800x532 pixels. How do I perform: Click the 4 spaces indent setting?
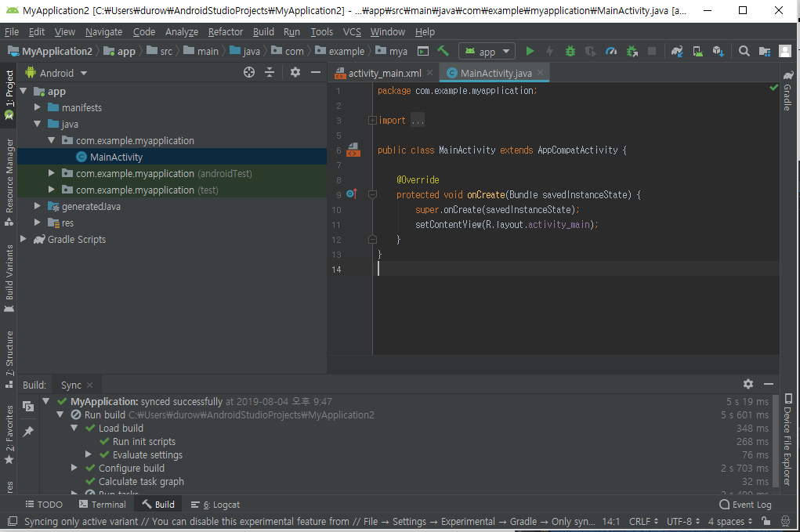click(730, 521)
